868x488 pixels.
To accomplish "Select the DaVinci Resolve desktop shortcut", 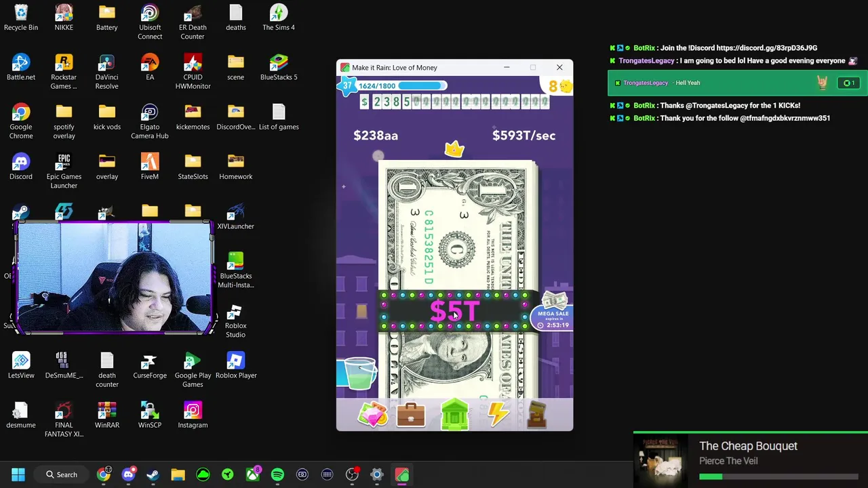I will pyautogui.click(x=106, y=72).
